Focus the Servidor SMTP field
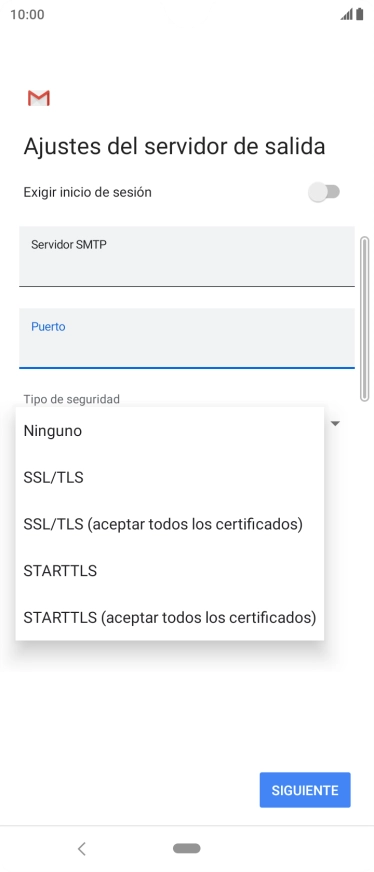This screenshot has height=872, width=374. 187,256
